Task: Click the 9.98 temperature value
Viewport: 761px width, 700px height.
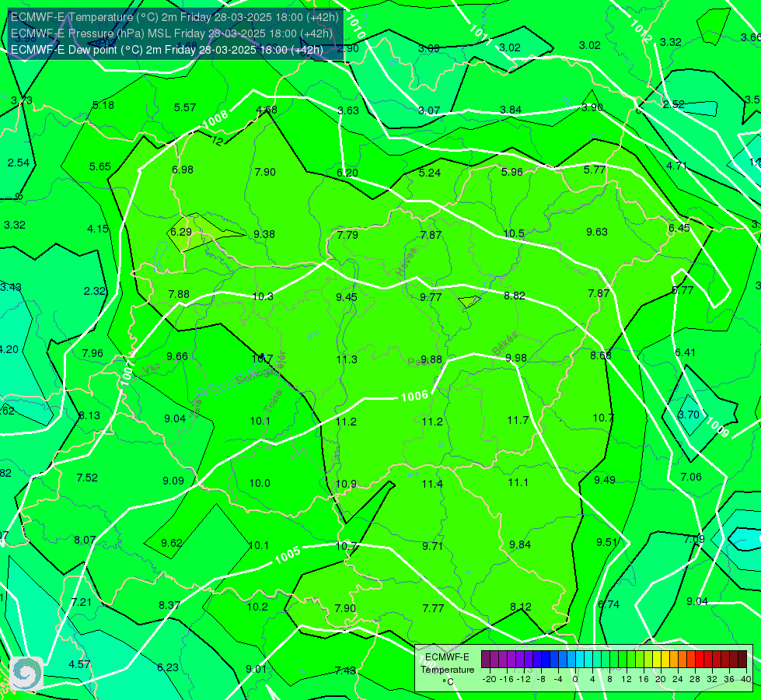Action: [x=516, y=358]
